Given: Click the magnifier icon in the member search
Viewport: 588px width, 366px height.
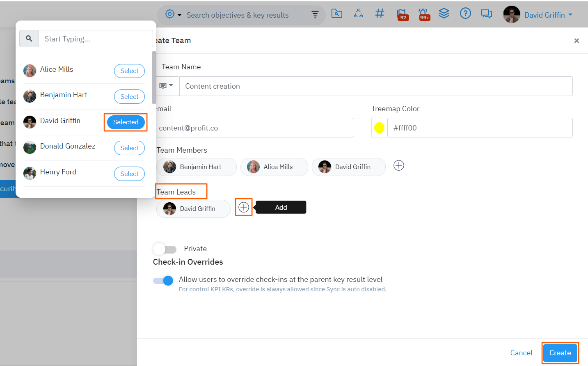Looking at the screenshot, I should pos(29,39).
